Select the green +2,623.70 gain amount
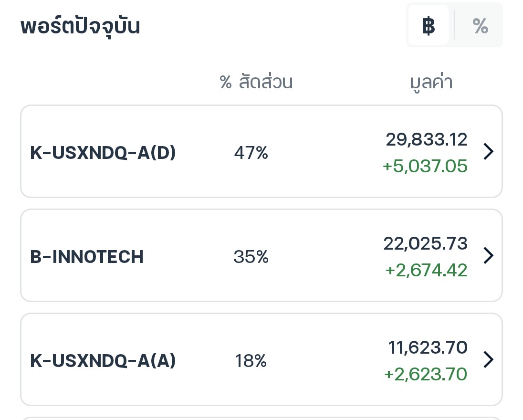Viewport: 523px width, 420px height. click(426, 374)
